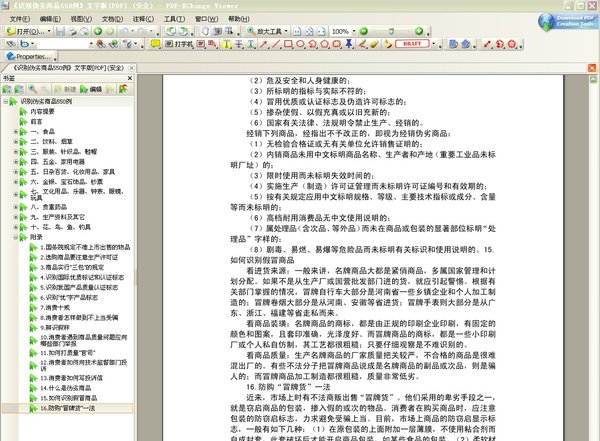Open the search provider dropdown
The height and width of the screenshot is (441, 600).
pyautogui.click(x=32, y=44)
